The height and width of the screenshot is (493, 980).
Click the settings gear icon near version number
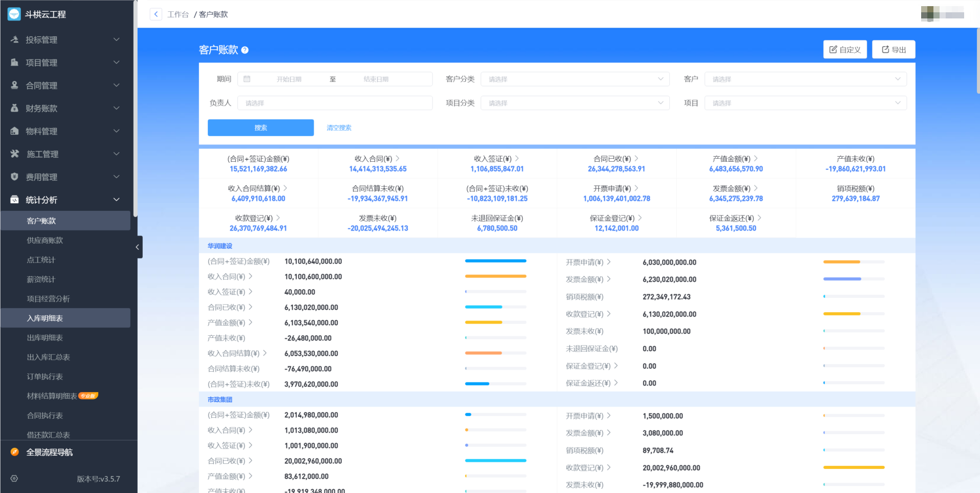[x=14, y=479]
